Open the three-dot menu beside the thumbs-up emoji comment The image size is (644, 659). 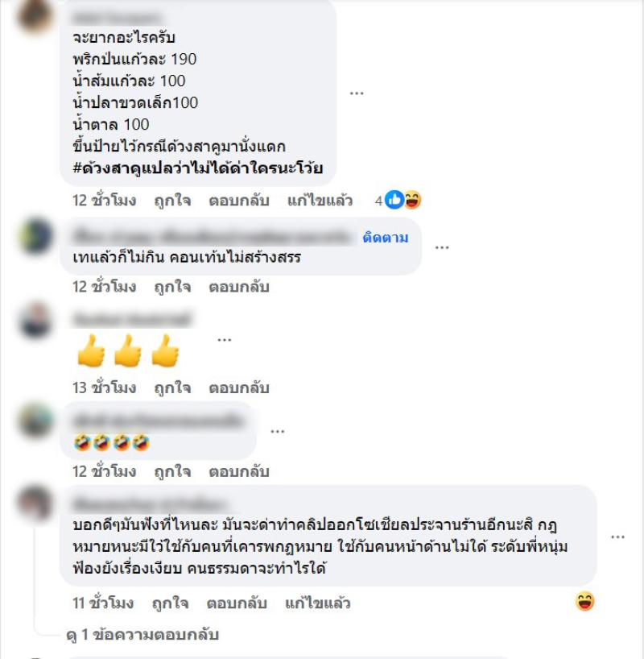(x=225, y=340)
